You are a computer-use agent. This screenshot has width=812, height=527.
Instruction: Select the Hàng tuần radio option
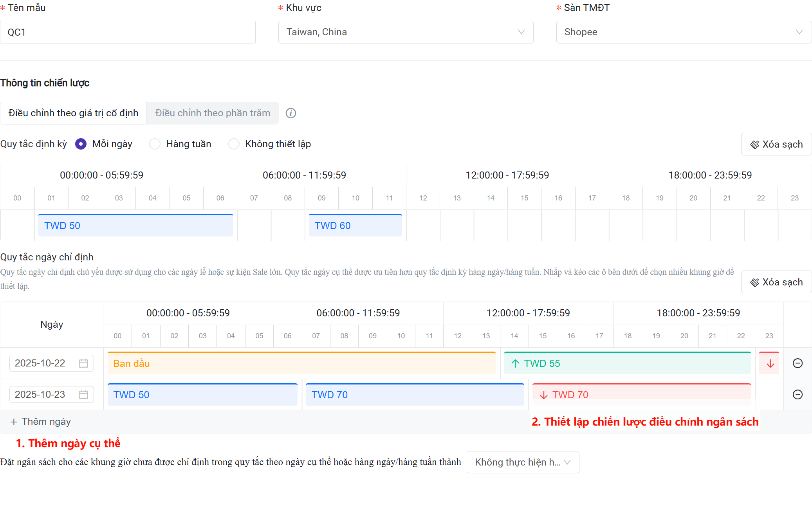pos(155,144)
